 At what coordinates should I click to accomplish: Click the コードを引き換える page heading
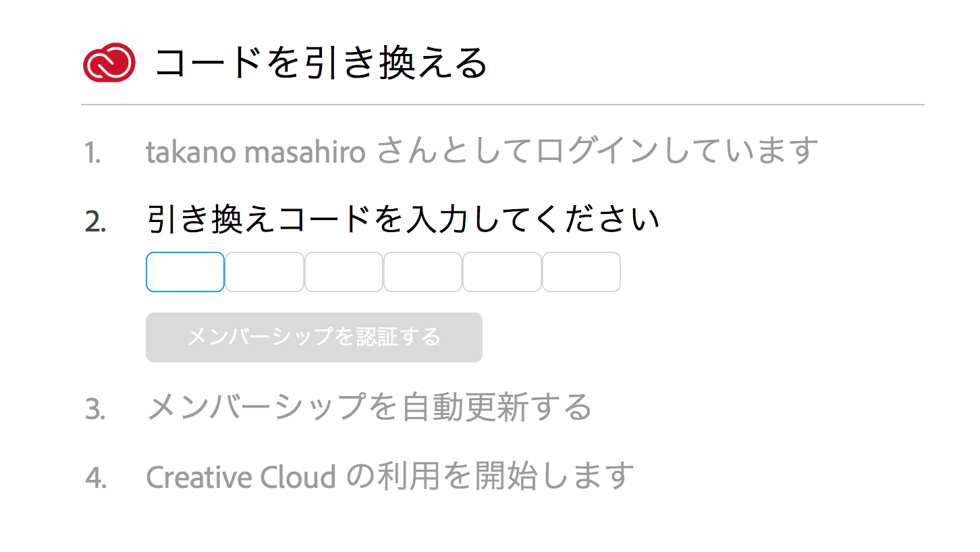(x=321, y=63)
